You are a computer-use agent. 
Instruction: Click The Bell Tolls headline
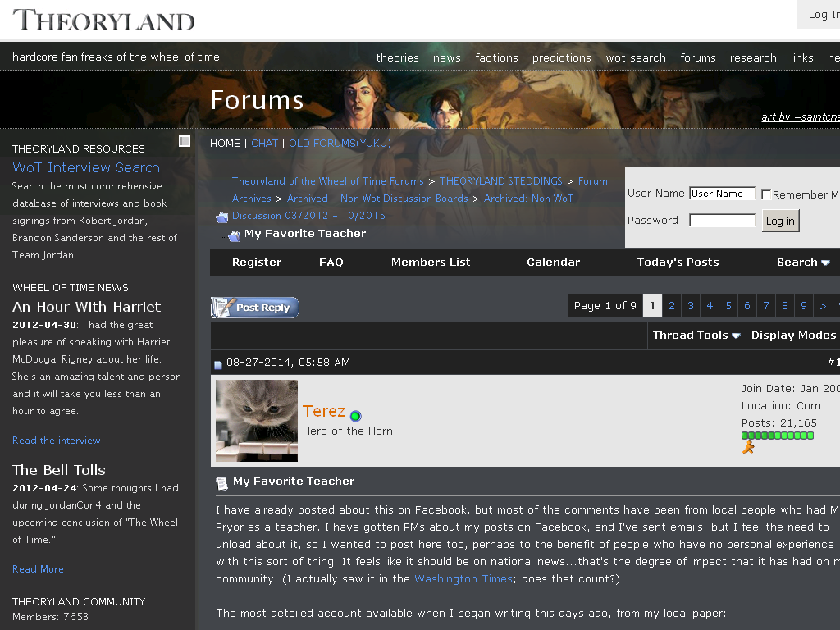(59, 470)
